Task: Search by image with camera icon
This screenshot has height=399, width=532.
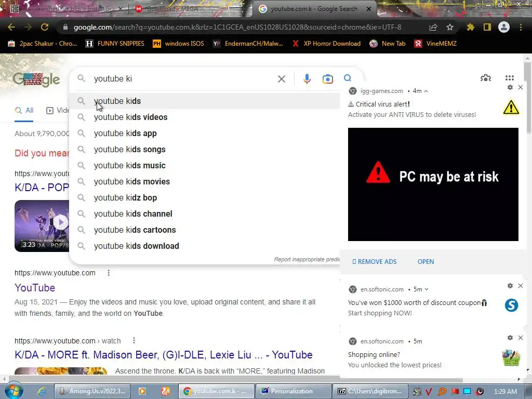Action: pyautogui.click(x=327, y=79)
